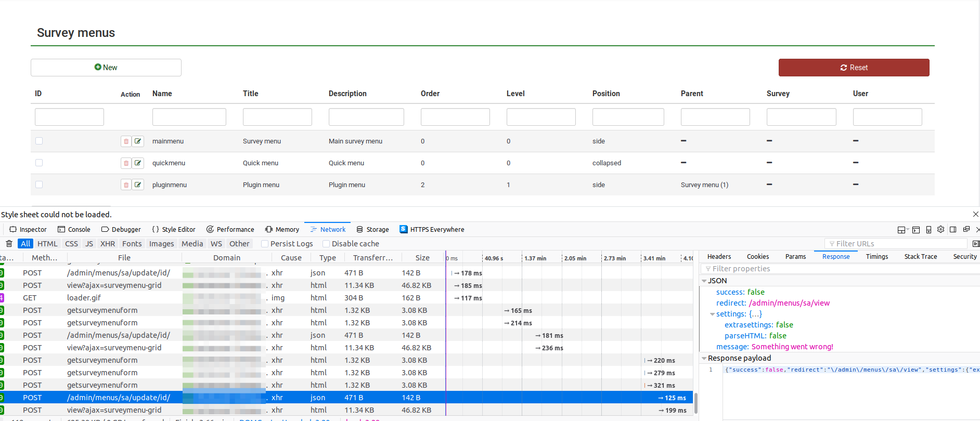The width and height of the screenshot is (980, 421).
Task: Switch to the Console tab
Action: [74, 230]
